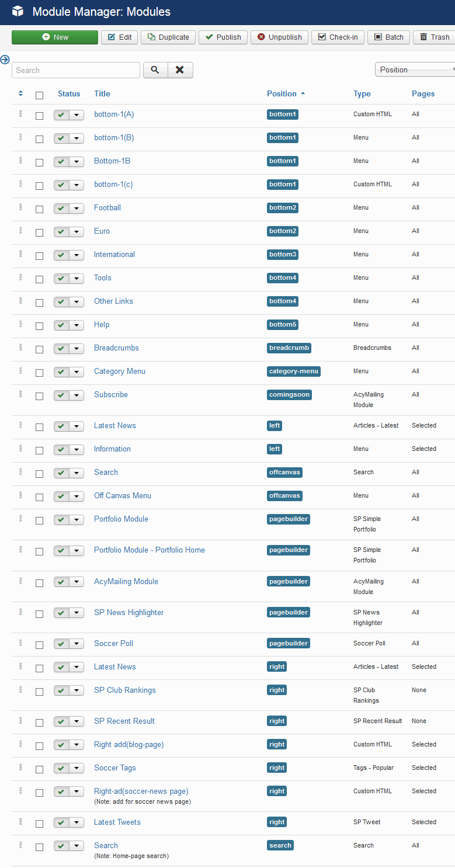Click the Unpublish toolbar button

tap(279, 37)
